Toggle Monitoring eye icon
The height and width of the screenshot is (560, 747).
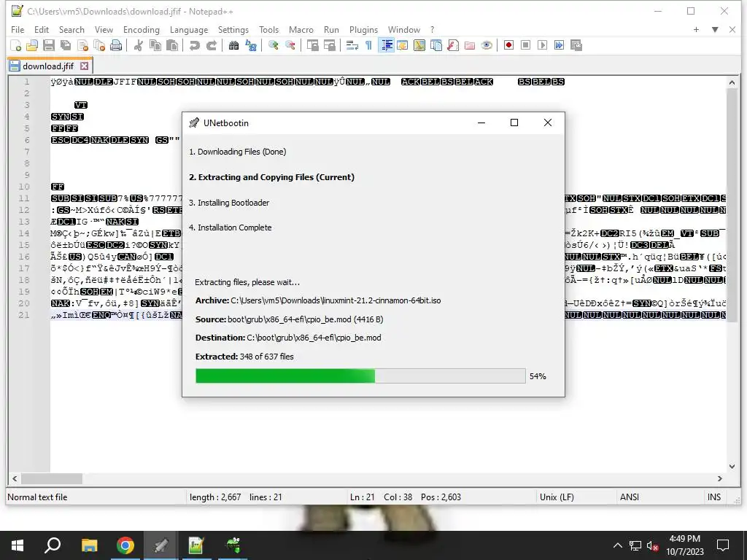[487, 45]
